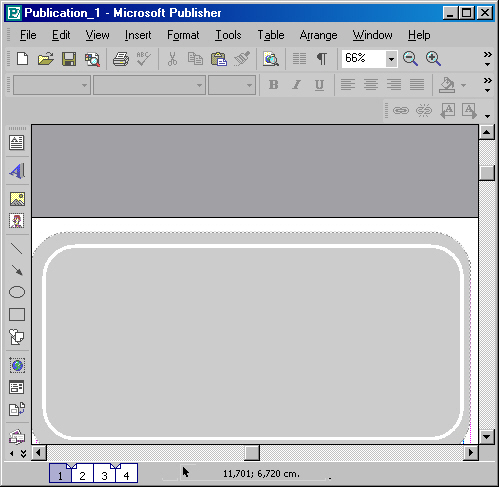Select the Rectangle drawing tool
The image size is (499, 487).
pos(17,314)
